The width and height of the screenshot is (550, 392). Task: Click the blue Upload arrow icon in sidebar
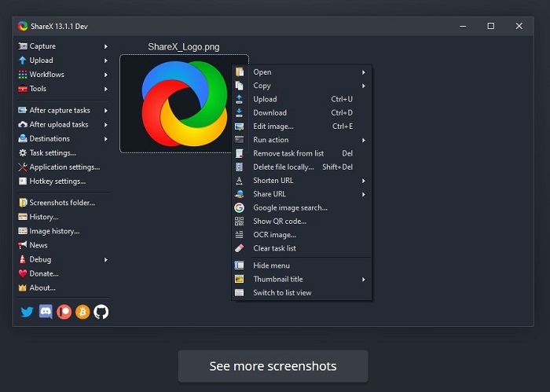tap(23, 60)
